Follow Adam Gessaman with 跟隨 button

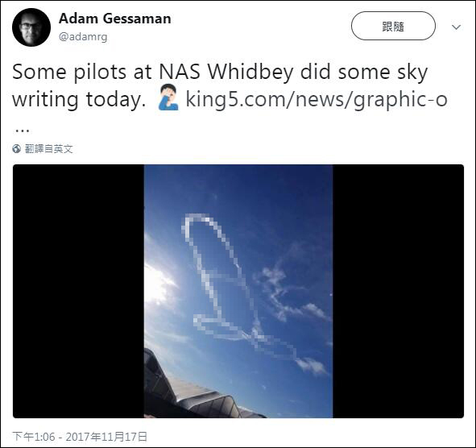(x=393, y=26)
